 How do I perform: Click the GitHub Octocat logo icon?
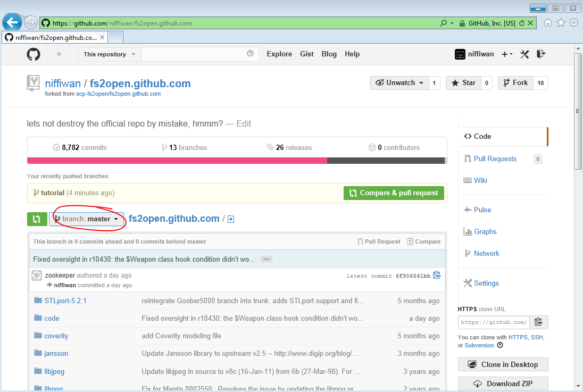click(34, 54)
